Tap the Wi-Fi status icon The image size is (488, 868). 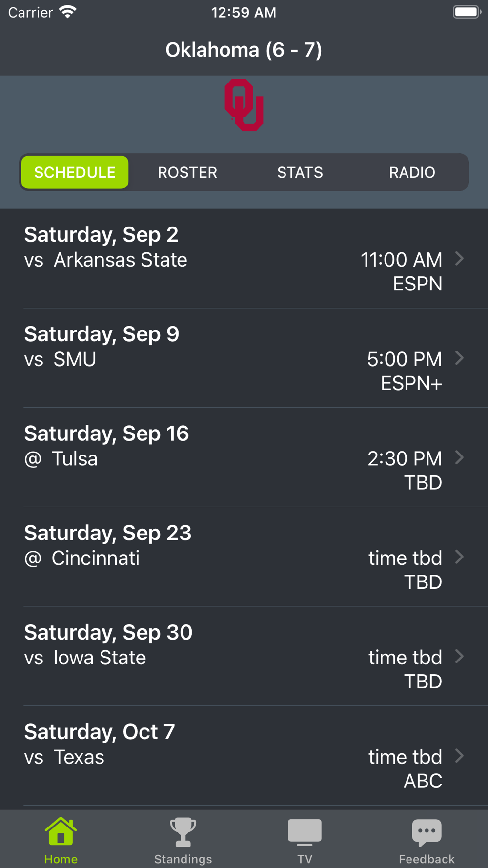click(x=68, y=12)
